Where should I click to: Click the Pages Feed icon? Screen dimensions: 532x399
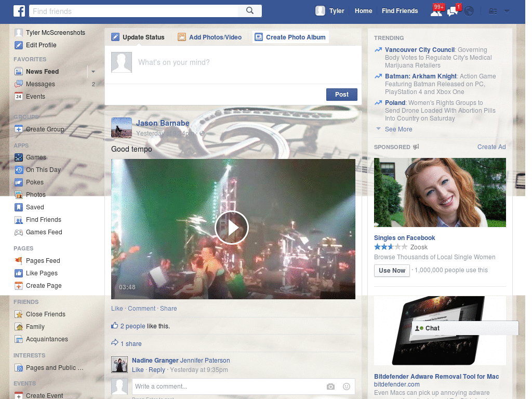(19, 261)
